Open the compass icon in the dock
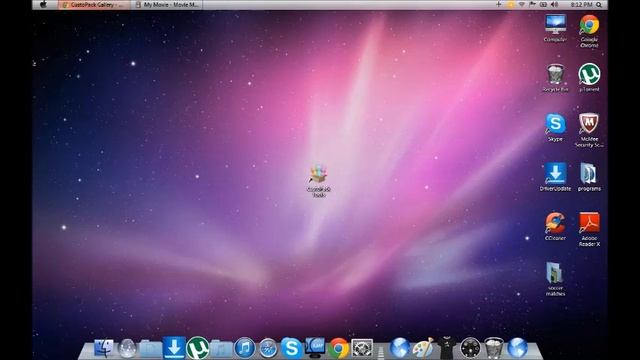 268,349
